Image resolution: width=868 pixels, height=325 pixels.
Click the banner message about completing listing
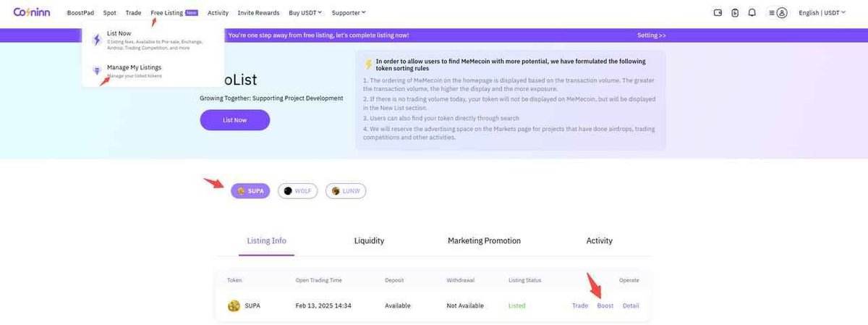[x=318, y=35]
